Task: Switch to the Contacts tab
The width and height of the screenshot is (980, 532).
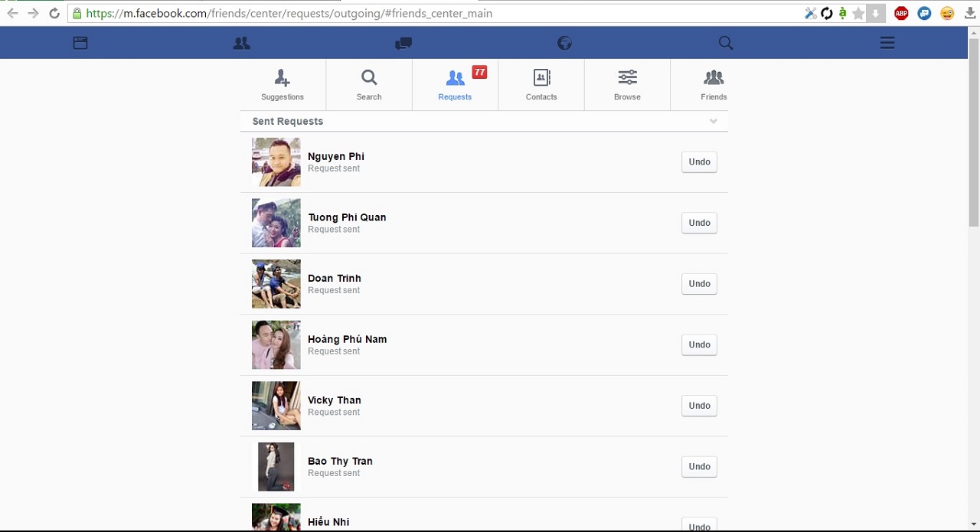Action: [x=541, y=84]
